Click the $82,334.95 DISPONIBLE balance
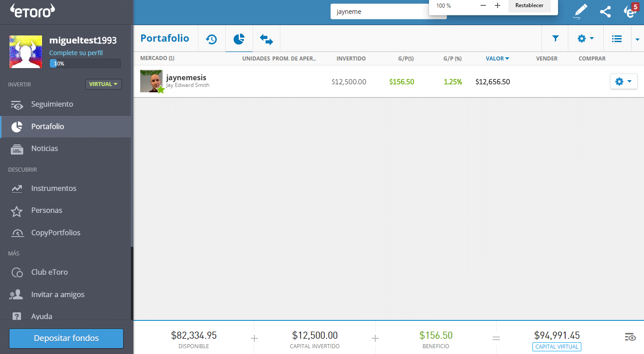 (x=194, y=335)
